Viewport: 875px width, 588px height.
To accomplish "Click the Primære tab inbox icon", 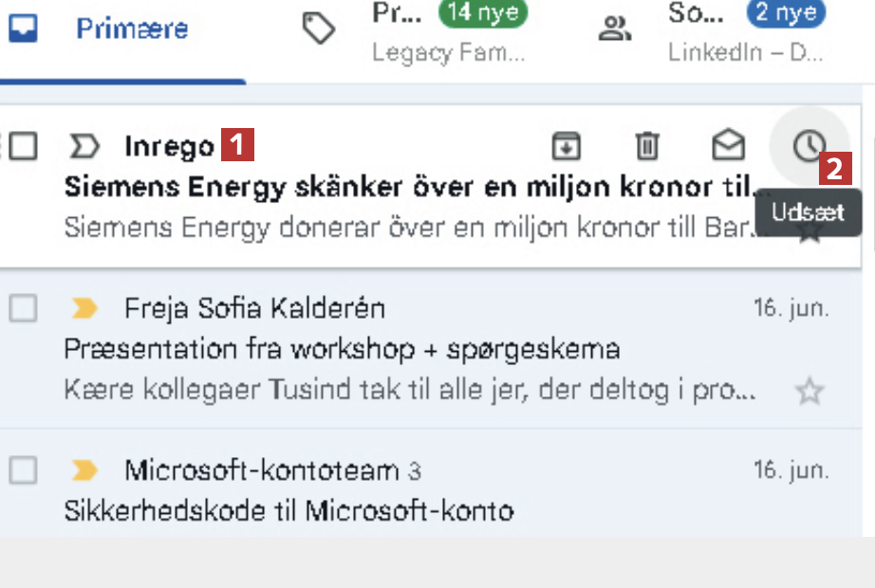I will pyautogui.click(x=22, y=28).
